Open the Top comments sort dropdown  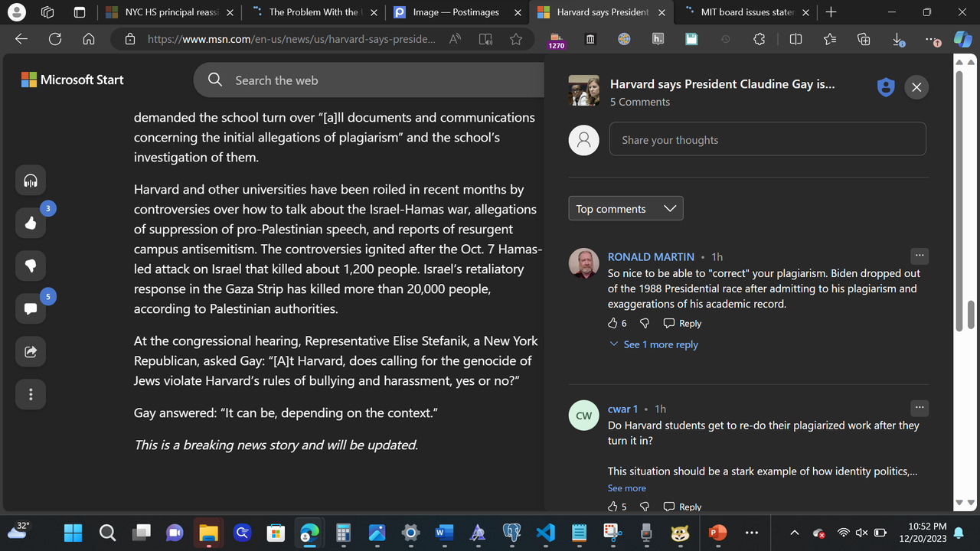coord(626,209)
